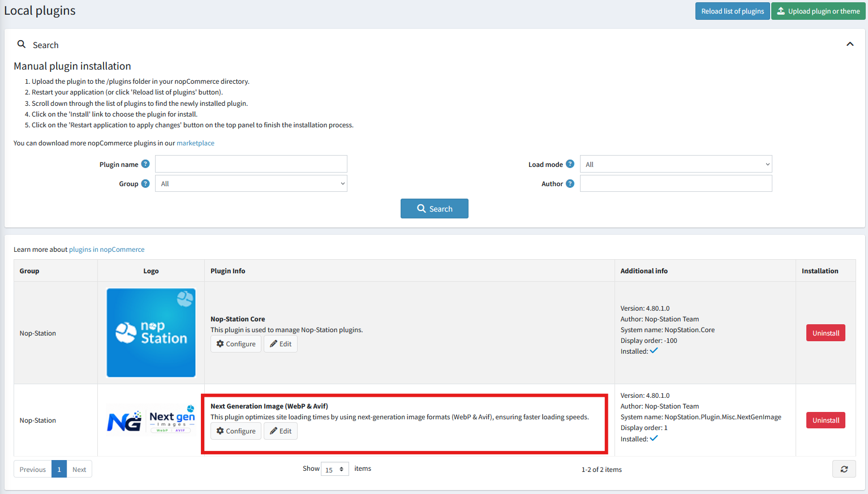Click 'Display order: -100' text
Screen dimensions: 868x494
649,341
